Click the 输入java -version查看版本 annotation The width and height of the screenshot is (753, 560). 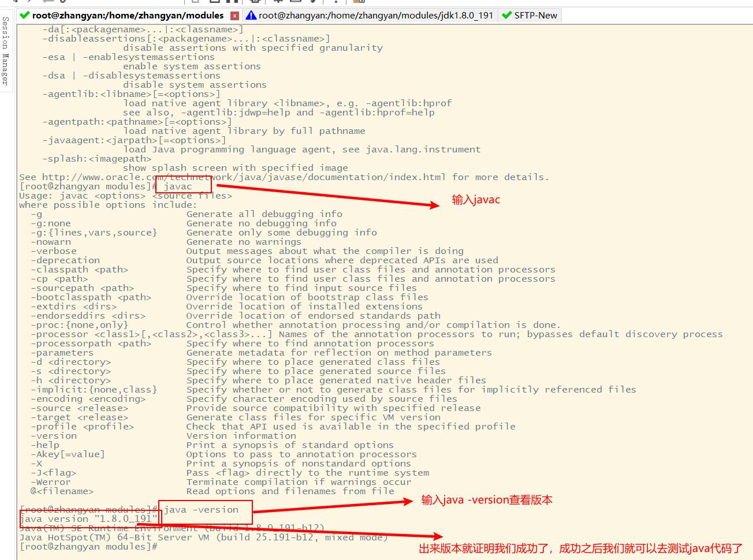(487, 500)
